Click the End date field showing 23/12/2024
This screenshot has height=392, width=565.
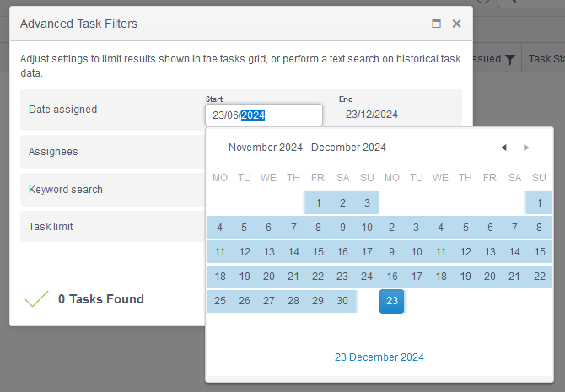click(x=372, y=115)
